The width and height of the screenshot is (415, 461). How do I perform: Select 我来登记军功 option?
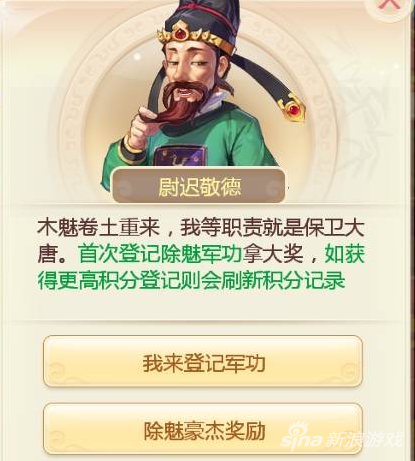203,362
